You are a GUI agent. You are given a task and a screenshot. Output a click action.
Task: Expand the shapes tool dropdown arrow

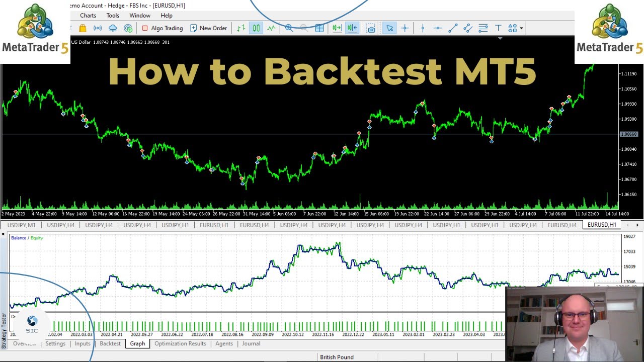click(521, 28)
